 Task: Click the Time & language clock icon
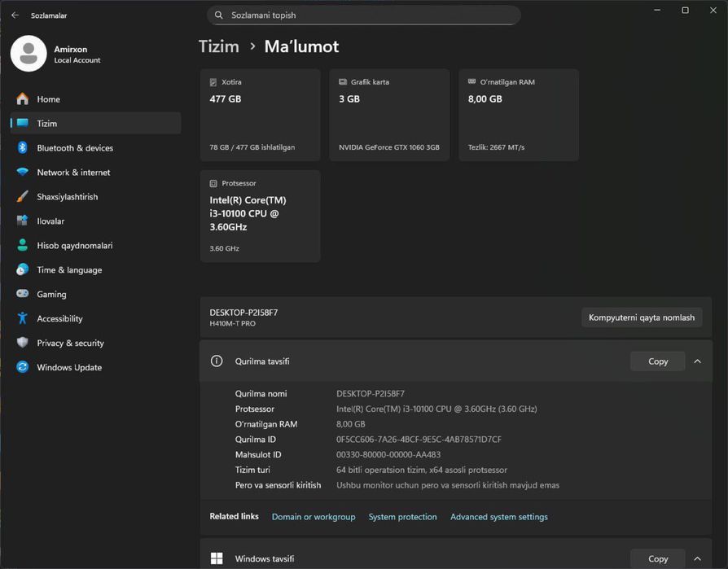pyautogui.click(x=22, y=269)
